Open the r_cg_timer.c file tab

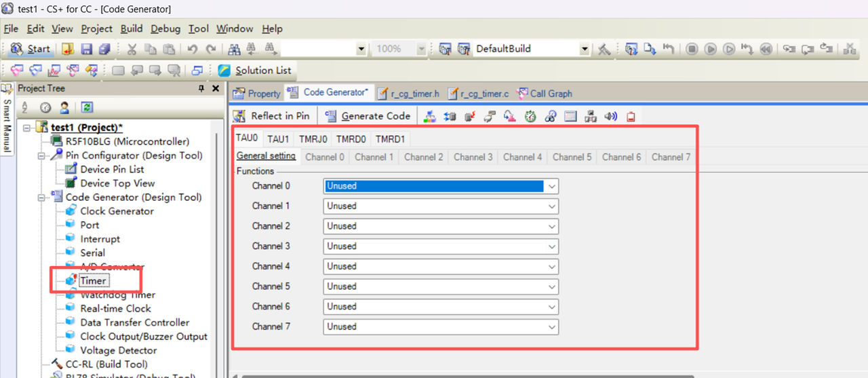[478, 94]
